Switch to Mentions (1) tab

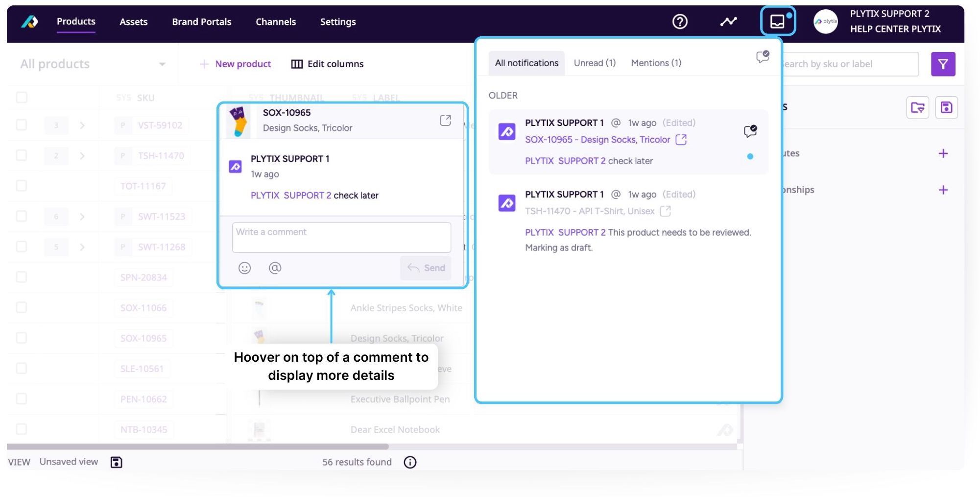[x=656, y=63]
